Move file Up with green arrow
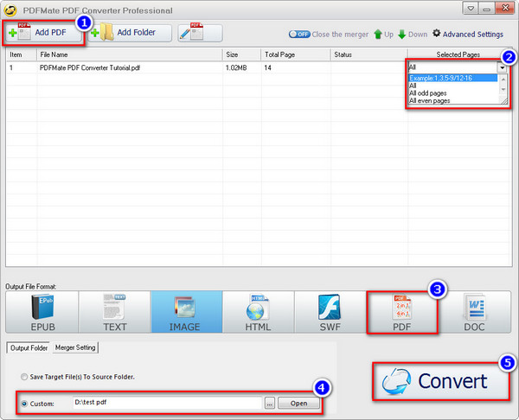Screen dimensions: 519x420 click(x=383, y=34)
